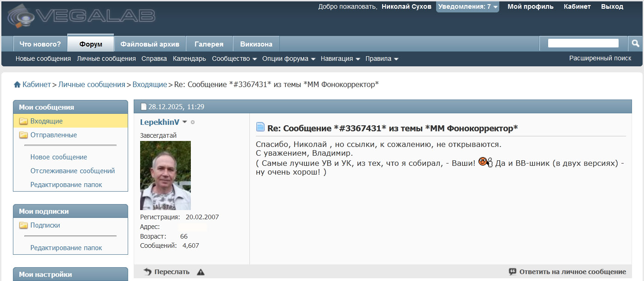The image size is (644, 281).
Task: Click the Кабинет link in header
Action: (577, 7)
